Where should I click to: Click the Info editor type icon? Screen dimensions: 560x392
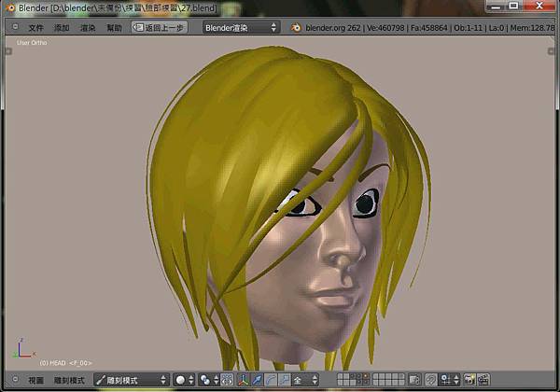[13, 28]
